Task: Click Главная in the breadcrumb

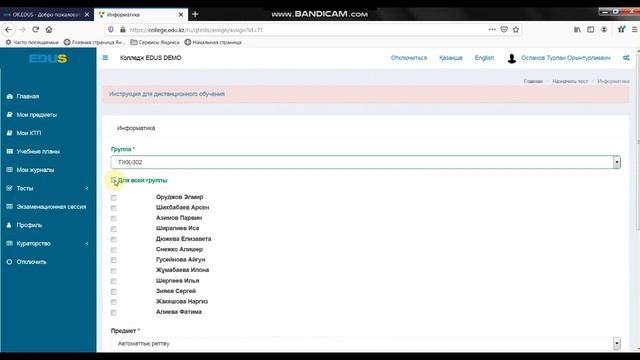Action: click(x=533, y=82)
